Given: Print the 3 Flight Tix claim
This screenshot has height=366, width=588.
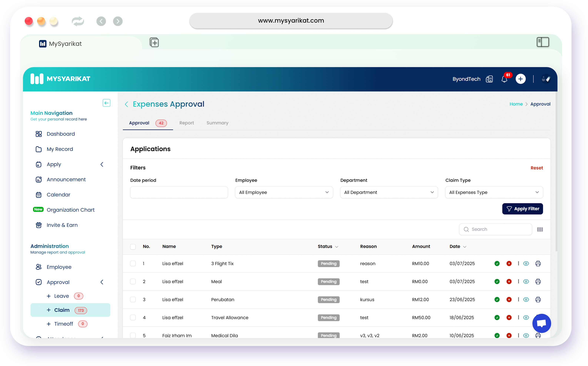Looking at the screenshot, I should tap(538, 263).
